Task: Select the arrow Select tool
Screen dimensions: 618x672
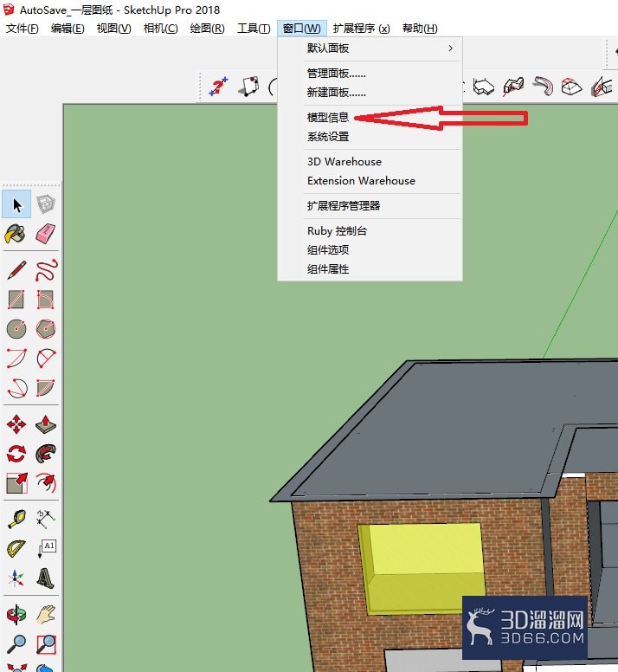Action: [16, 204]
